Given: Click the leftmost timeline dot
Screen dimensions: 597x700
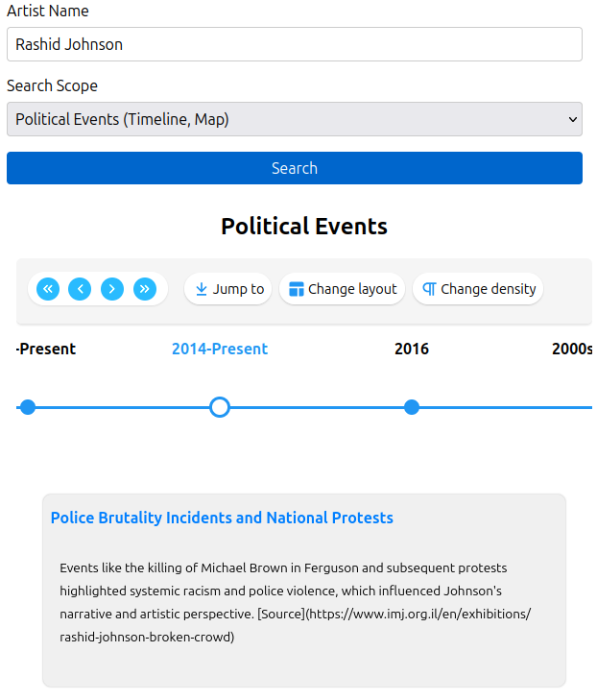Looking at the screenshot, I should click(28, 407).
